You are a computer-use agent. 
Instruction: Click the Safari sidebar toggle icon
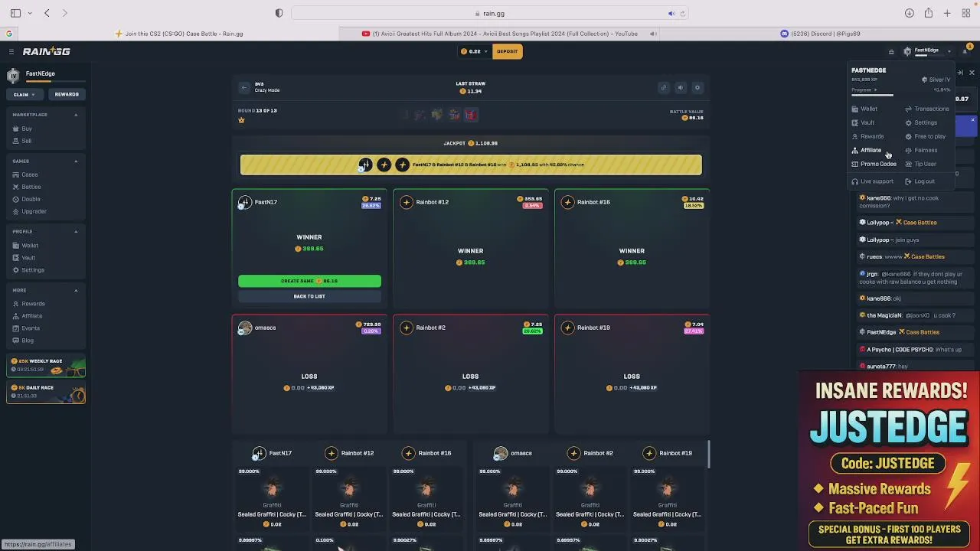click(15, 13)
